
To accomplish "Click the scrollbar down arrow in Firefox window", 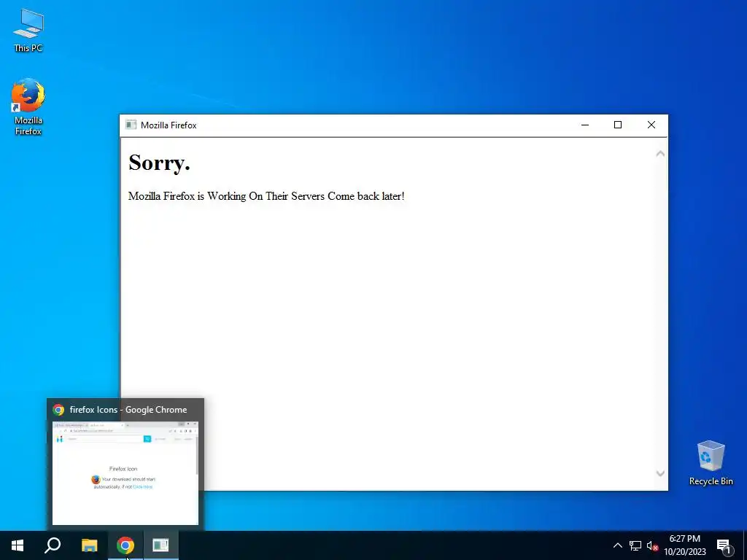I will coord(660,473).
